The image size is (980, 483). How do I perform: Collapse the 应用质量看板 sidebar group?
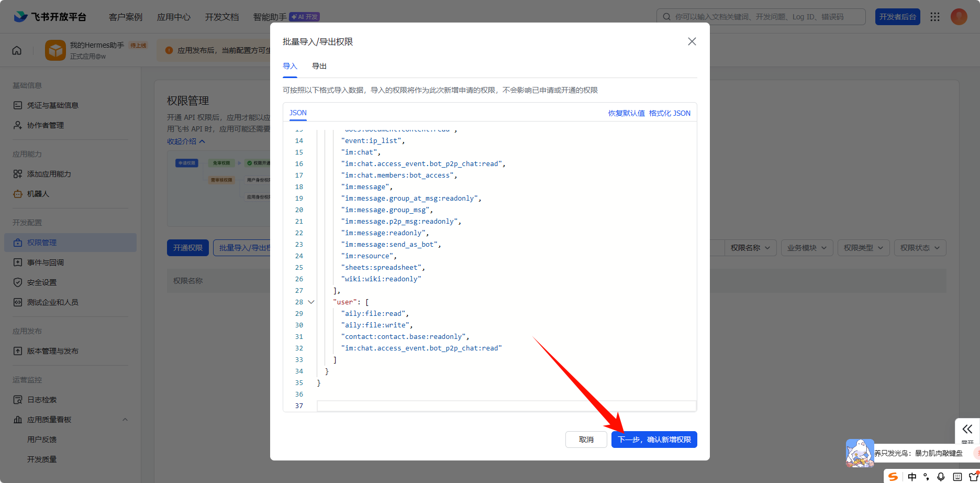pos(125,420)
